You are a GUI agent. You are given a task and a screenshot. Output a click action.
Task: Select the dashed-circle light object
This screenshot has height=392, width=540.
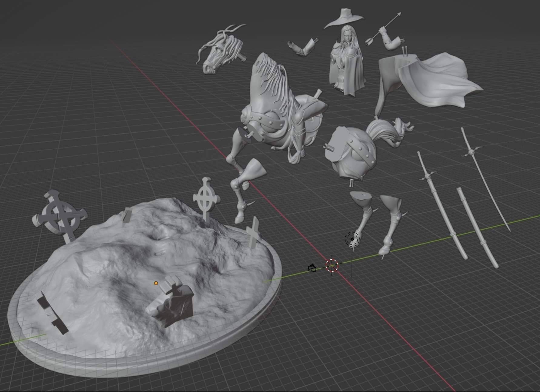[x=352, y=239]
